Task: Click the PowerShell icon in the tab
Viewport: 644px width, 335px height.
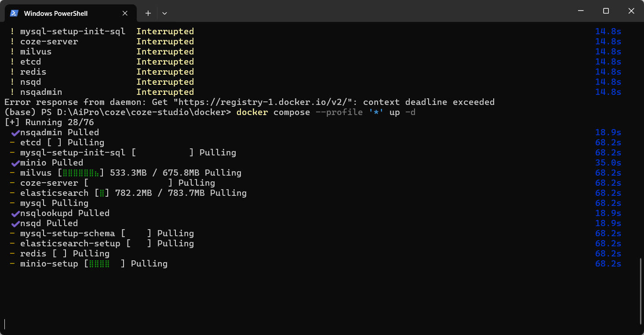Action: tap(14, 13)
